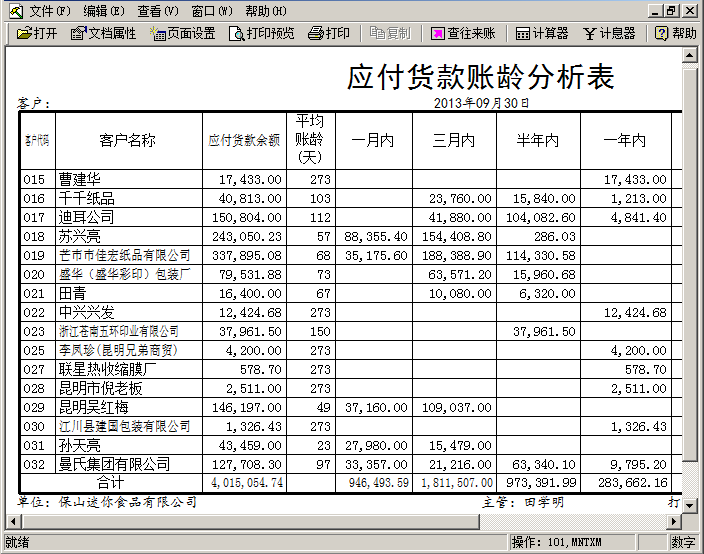Select 浙江苍南五环印业有限公司 row
The height and width of the screenshot is (554, 704).
tap(119, 331)
